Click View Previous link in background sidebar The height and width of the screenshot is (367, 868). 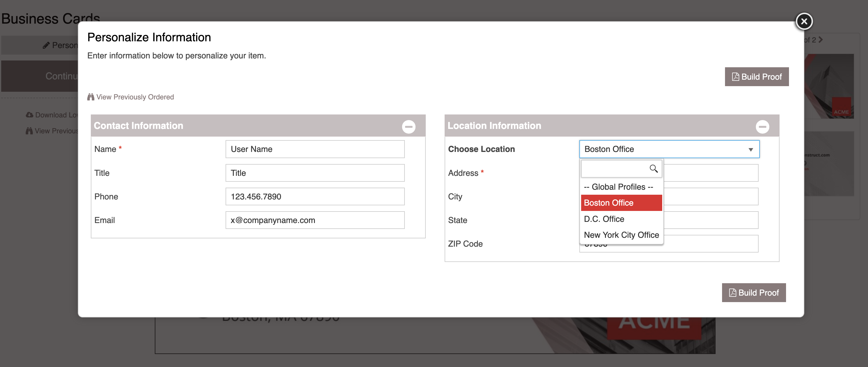pyautogui.click(x=52, y=131)
